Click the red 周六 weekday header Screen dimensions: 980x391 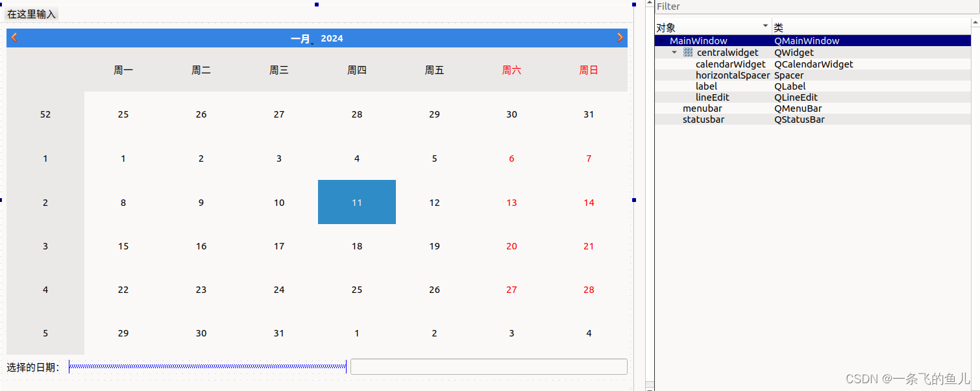(x=511, y=70)
